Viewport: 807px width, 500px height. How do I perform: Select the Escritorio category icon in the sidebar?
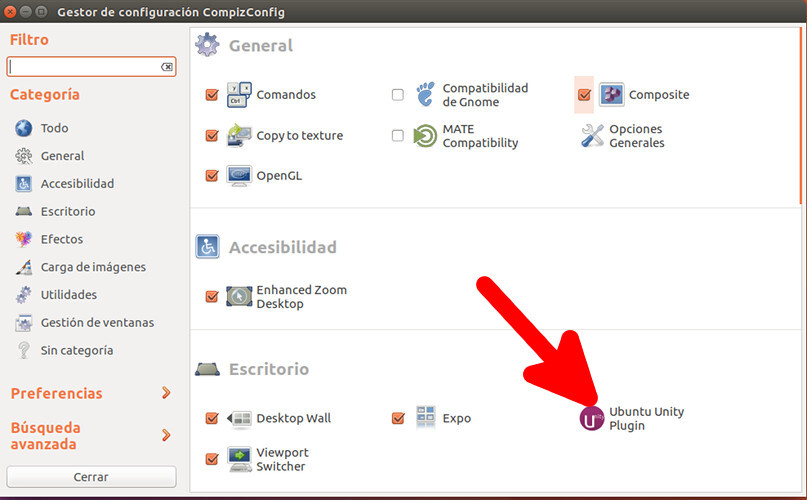coord(24,211)
